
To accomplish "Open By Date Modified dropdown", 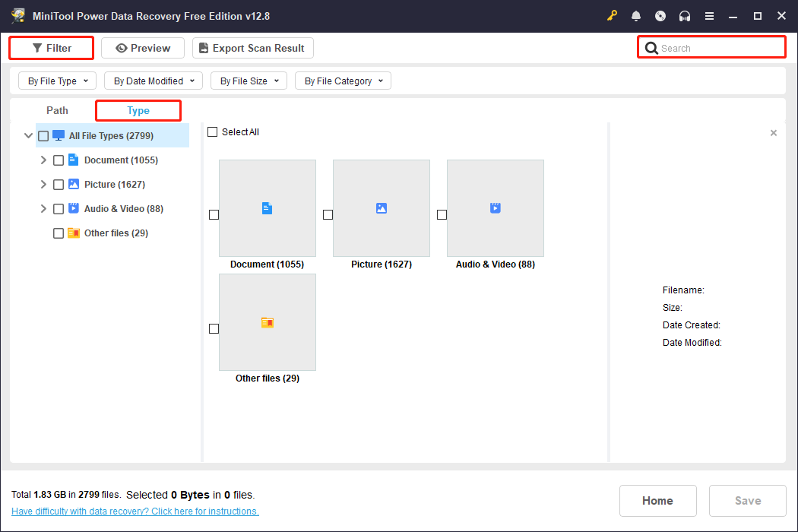I will coord(154,81).
